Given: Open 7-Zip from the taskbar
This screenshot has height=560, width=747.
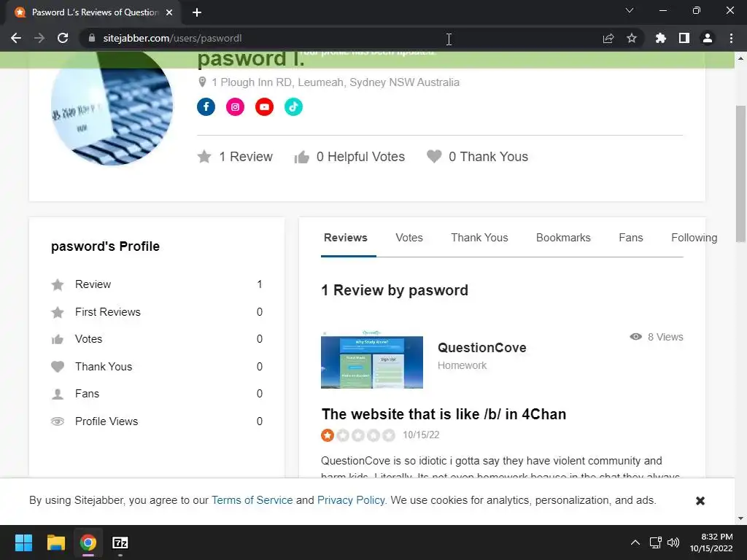Looking at the screenshot, I should tap(120, 542).
